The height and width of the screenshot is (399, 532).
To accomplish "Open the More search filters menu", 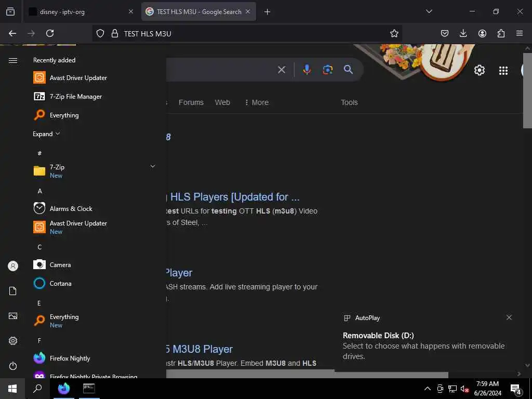I will pyautogui.click(x=257, y=102).
